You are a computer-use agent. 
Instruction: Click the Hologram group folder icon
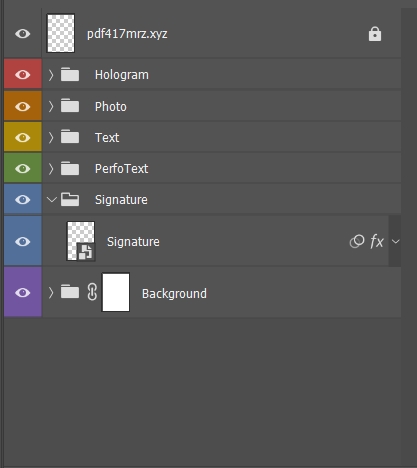point(70,74)
